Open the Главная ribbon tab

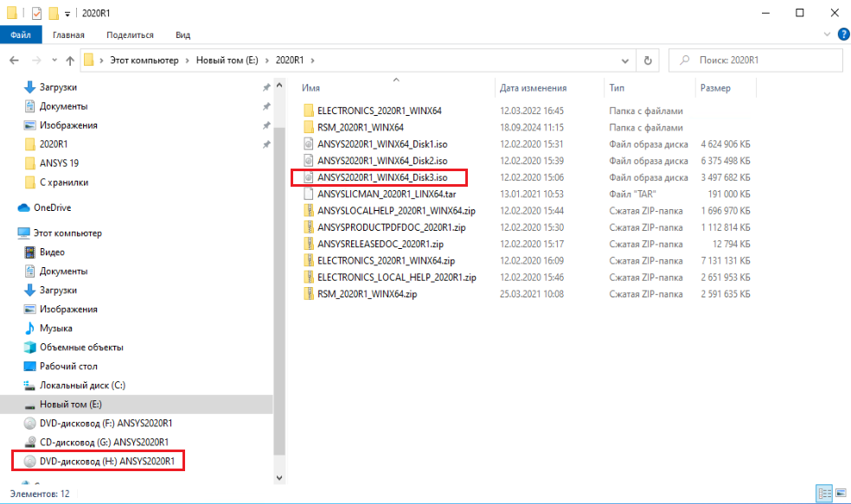tap(68, 35)
